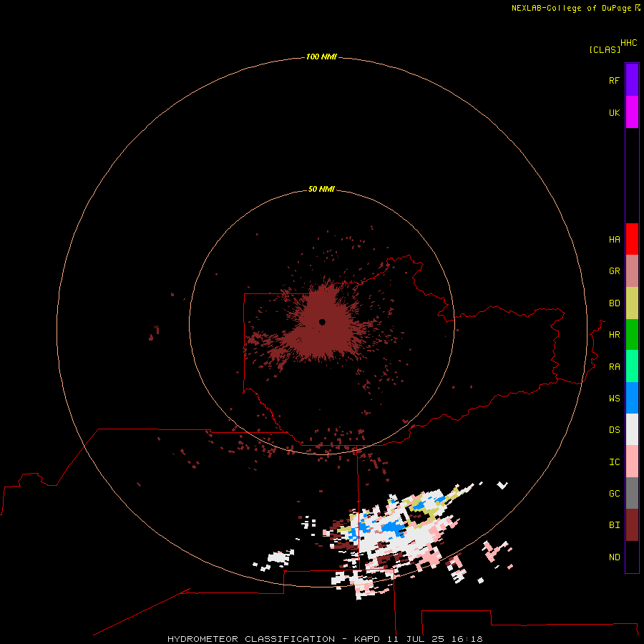Click the magenta UK legend color swatch
Image resolution: width=644 pixels, height=644 pixels.
tap(632, 112)
